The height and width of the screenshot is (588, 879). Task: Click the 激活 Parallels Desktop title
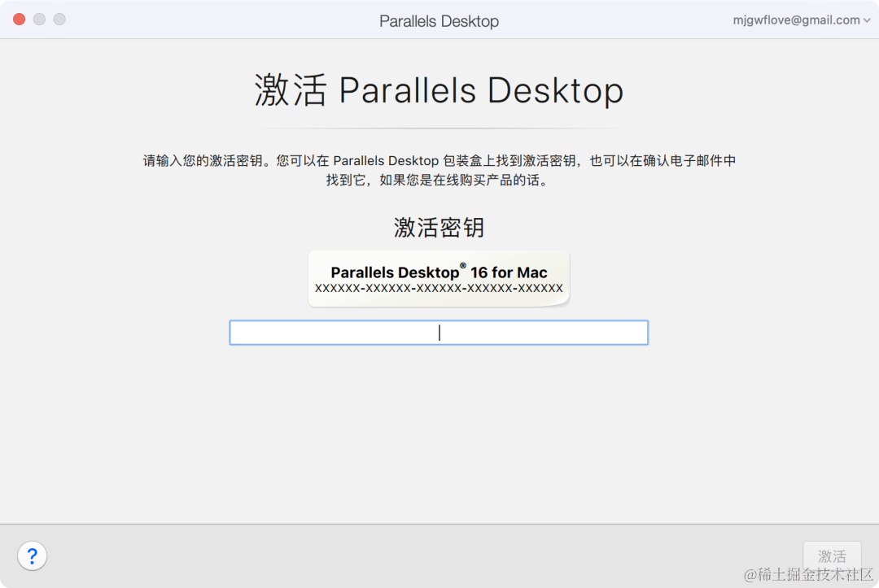(439, 90)
